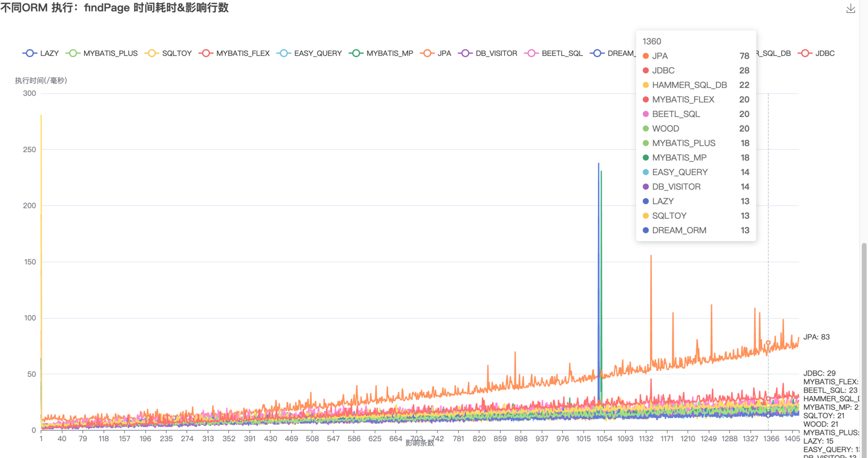Click the WOOD: 21 end label

pyautogui.click(x=821, y=424)
